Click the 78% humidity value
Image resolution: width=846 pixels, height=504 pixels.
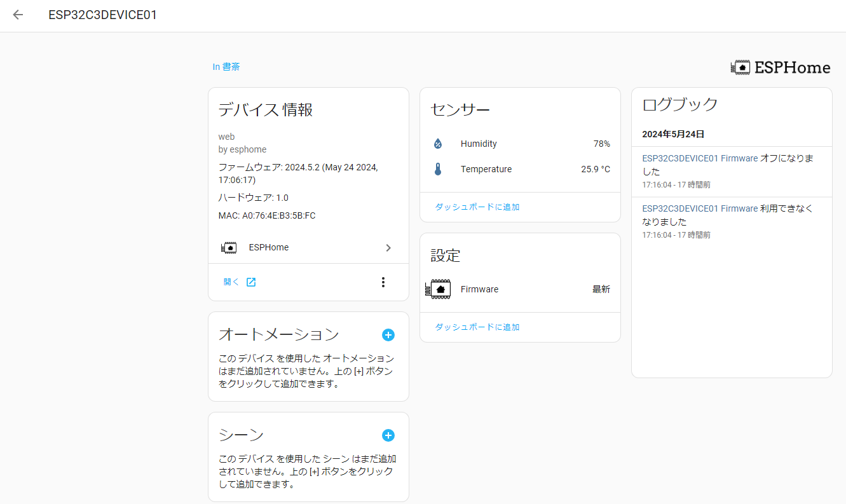coord(601,144)
